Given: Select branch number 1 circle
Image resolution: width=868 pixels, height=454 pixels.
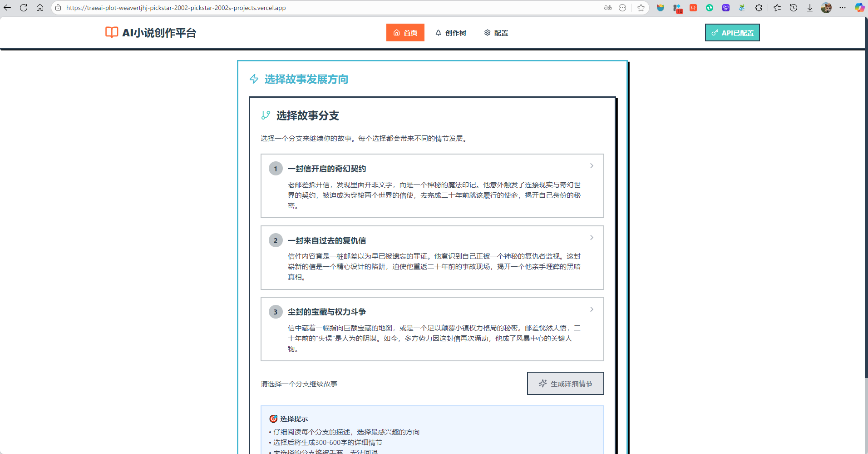Looking at the screenshot, I should click(276, 169).
